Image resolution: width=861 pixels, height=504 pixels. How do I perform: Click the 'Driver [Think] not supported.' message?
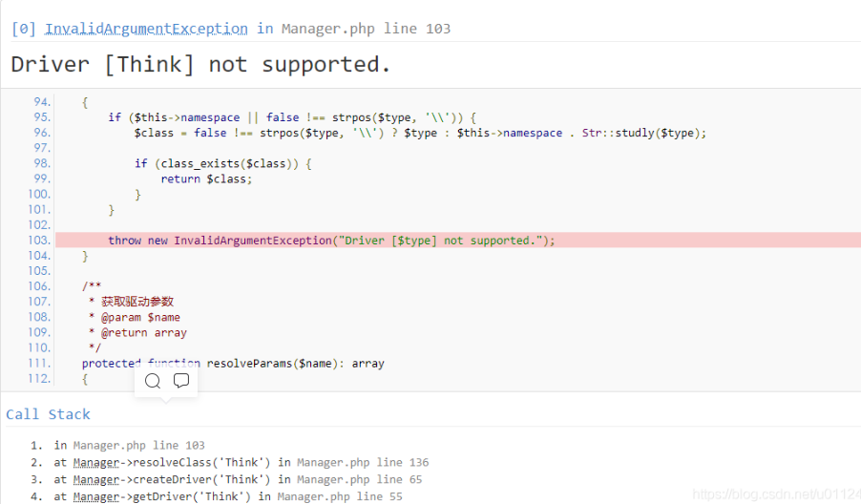point(200,64)
